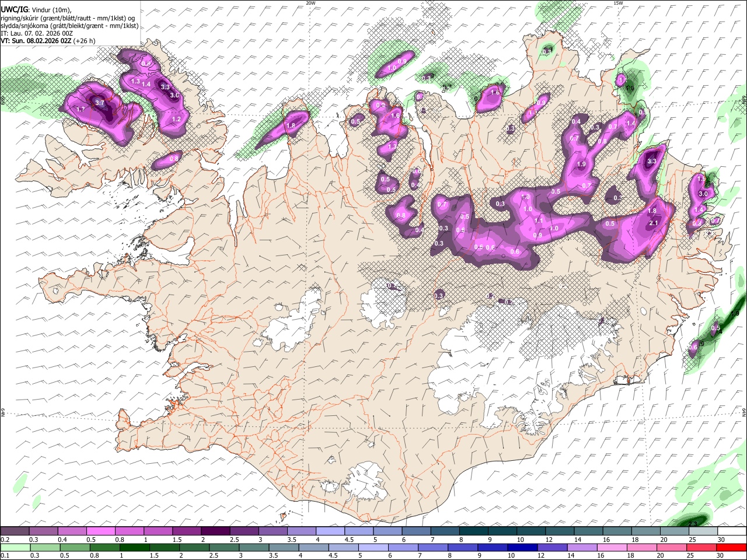Click the 'VT: Sun. 08.02.2026 02Z' valid time line

36,41
